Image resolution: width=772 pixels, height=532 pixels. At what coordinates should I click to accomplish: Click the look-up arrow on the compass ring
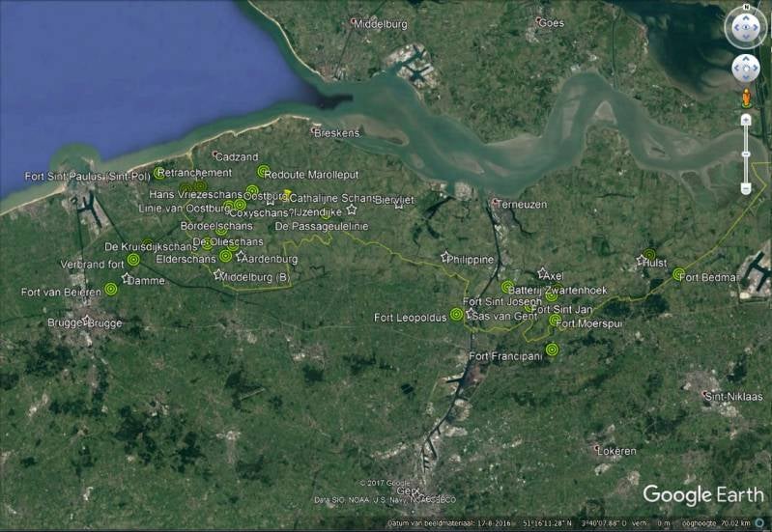(746, 17)
